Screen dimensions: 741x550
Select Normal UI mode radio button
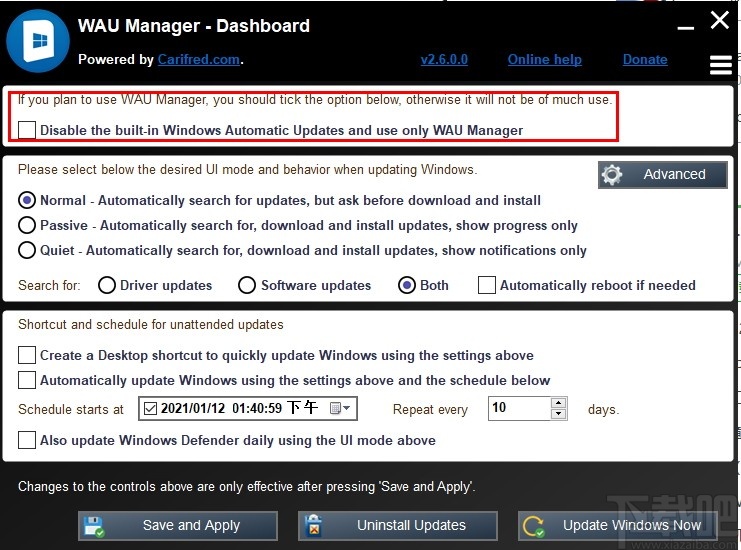click(27, 200)
